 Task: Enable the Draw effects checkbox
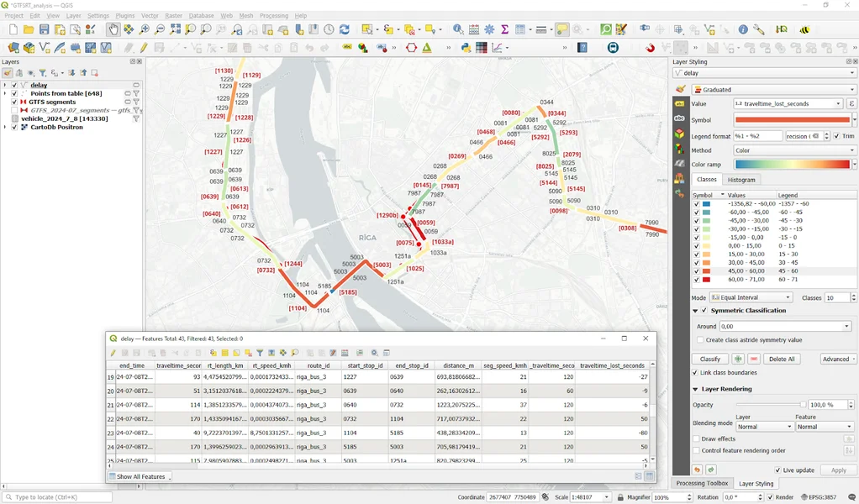point(697,438)
